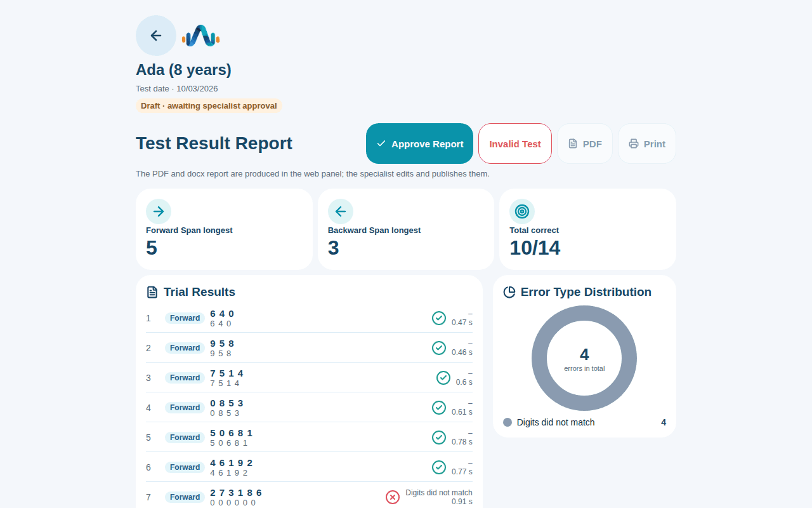Click the Test Result Report heading

214,144
